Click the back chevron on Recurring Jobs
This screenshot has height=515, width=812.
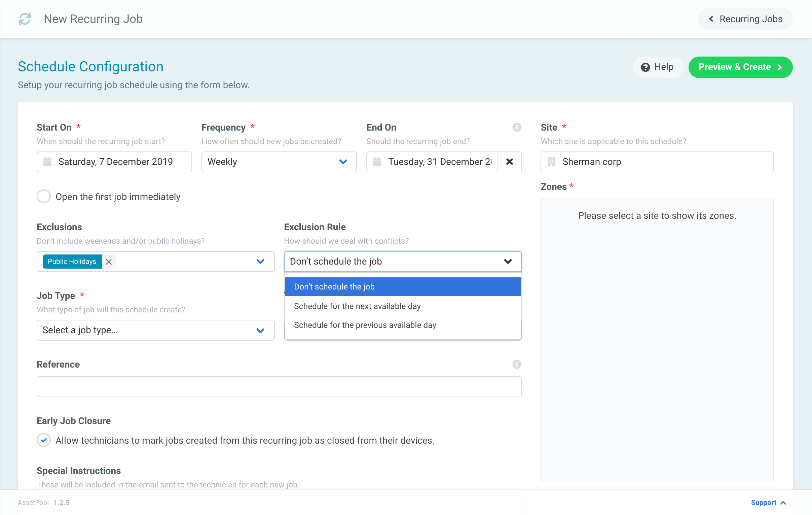click(711, 19)
